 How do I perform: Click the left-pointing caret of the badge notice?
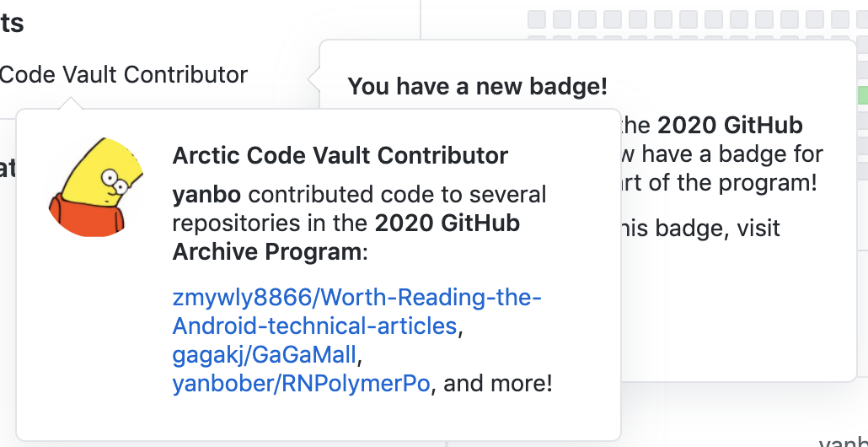click(314, 80)
